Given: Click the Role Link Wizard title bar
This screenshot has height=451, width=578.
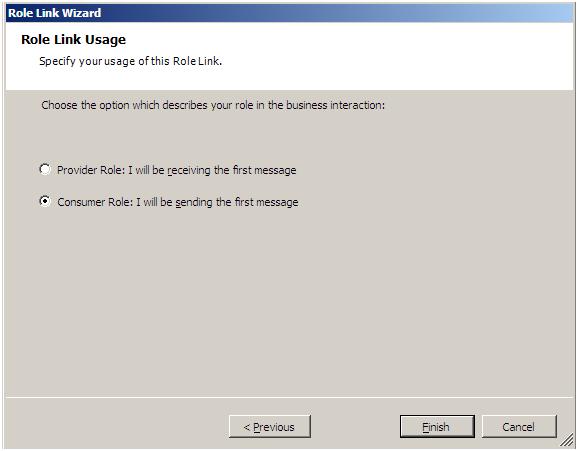Looking at the screenshot, I should pyautogui.click(x=289, y=13).
